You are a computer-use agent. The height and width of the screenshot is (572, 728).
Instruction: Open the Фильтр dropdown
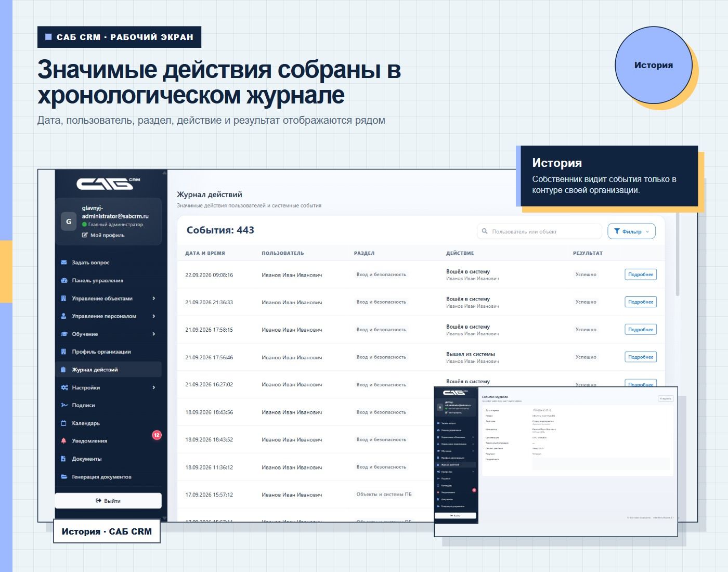[x=631, y=231]
